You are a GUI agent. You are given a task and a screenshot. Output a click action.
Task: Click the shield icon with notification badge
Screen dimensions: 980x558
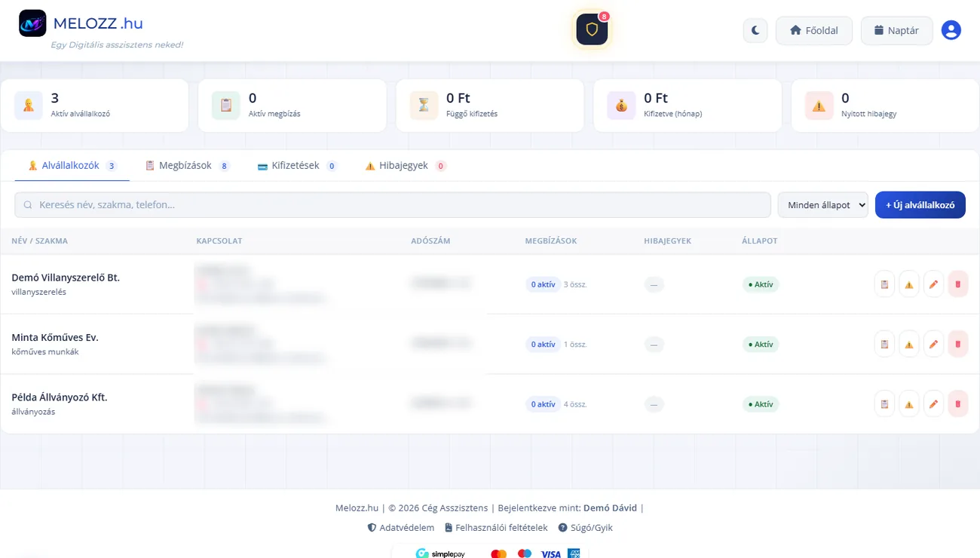click(x=592, y=29)
